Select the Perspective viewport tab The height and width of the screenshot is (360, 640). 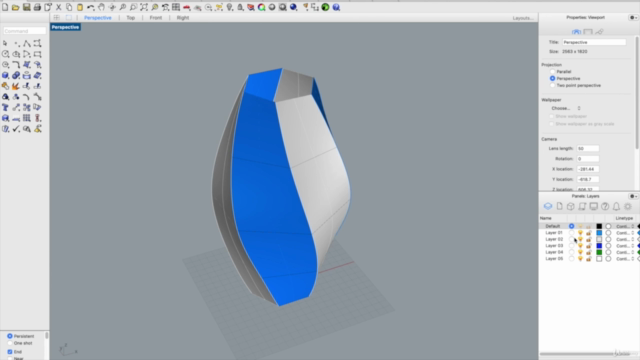point(98,18)
